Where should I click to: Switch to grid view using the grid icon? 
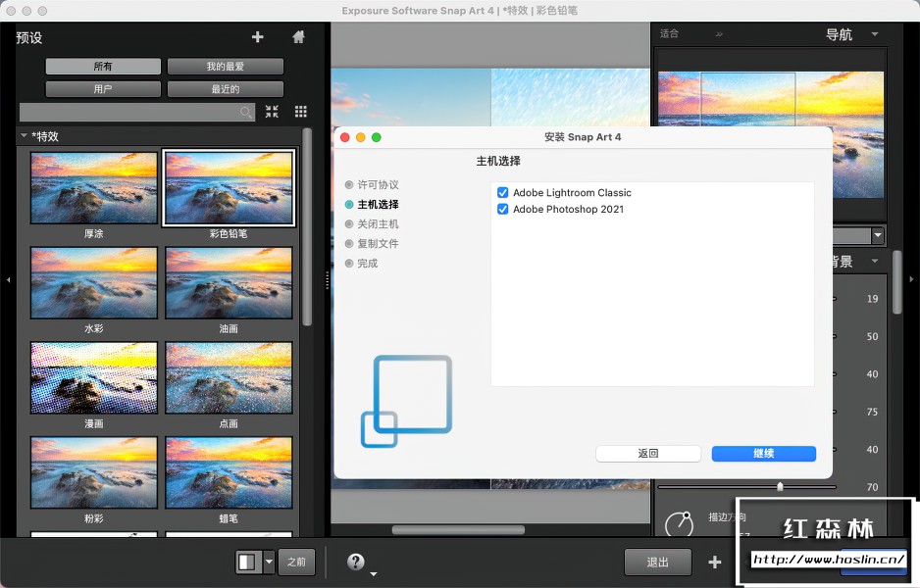coord(300,112)
